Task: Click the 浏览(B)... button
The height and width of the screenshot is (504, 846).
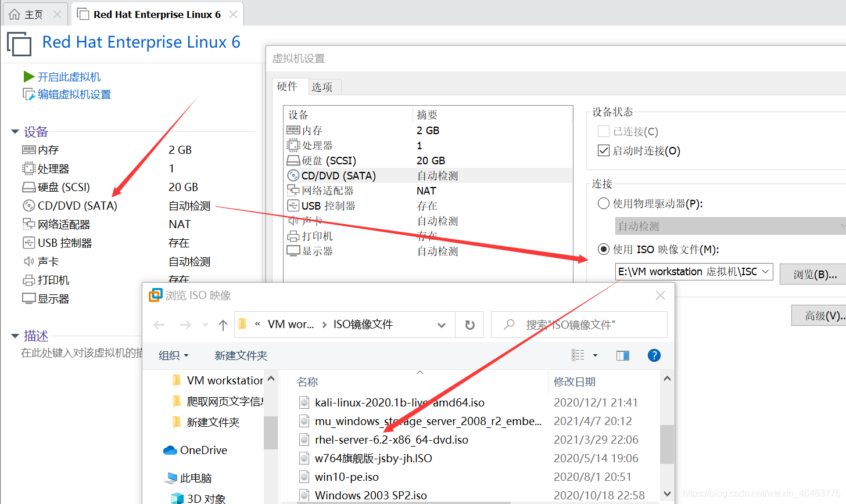Action: [x=815, y=274]
